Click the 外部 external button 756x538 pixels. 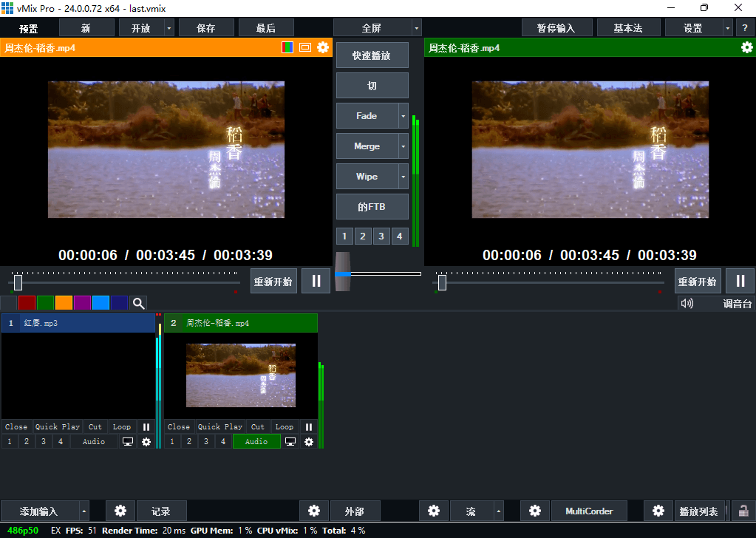(x=355, y=511)
